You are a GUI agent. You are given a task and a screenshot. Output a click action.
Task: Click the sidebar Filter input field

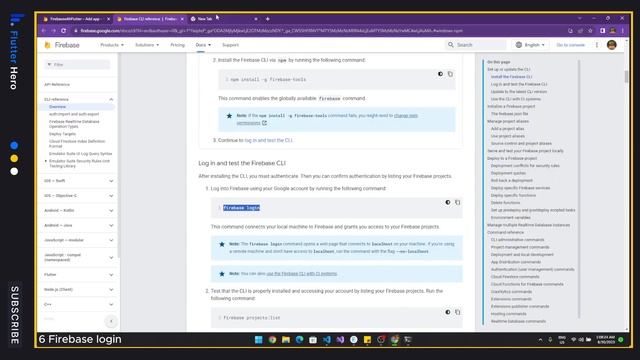coord(77,64)
